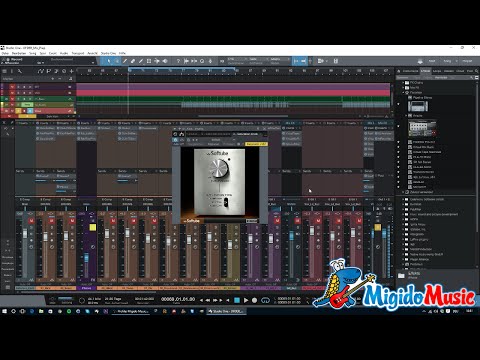
Task: Mute the purple track in arrangement
Action: point(13,87)
